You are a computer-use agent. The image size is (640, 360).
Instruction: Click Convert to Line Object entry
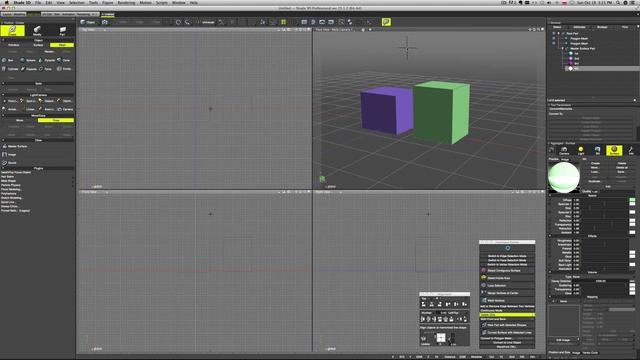(507, 342)
